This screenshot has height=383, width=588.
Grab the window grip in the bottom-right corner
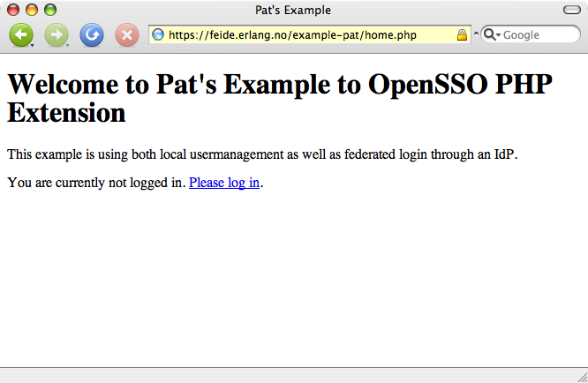click(x=583, y=378)
